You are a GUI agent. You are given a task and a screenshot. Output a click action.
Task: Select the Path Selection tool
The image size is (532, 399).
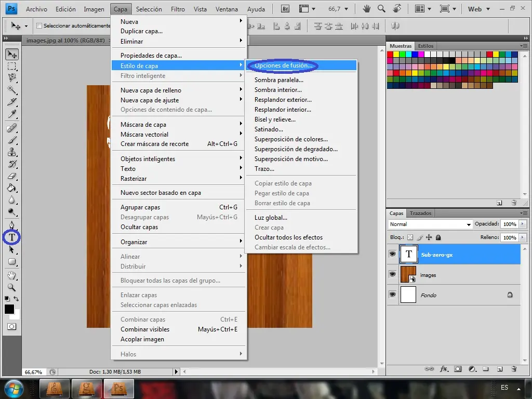[x=12, y=249]
